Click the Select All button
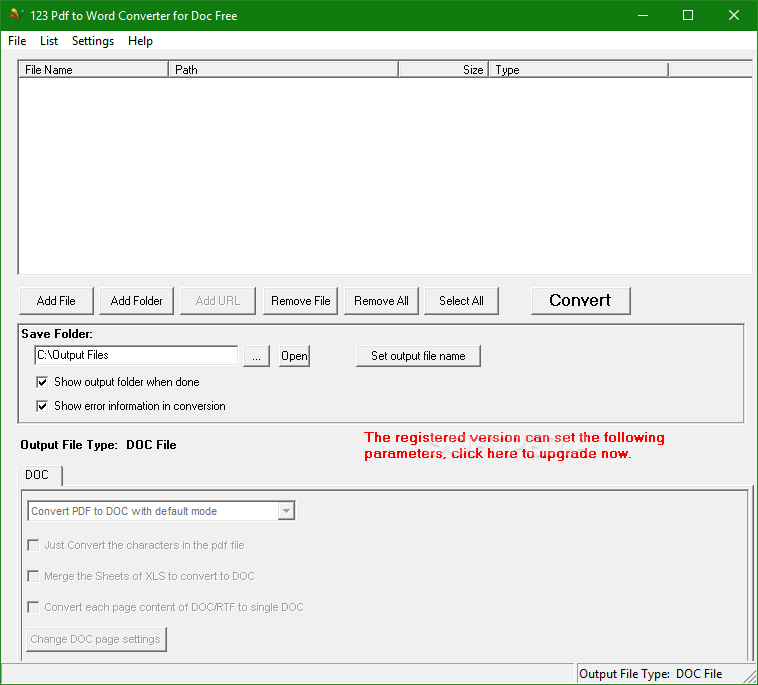The height and width of the screenshot is (685, 758). [x=461, y=301]
